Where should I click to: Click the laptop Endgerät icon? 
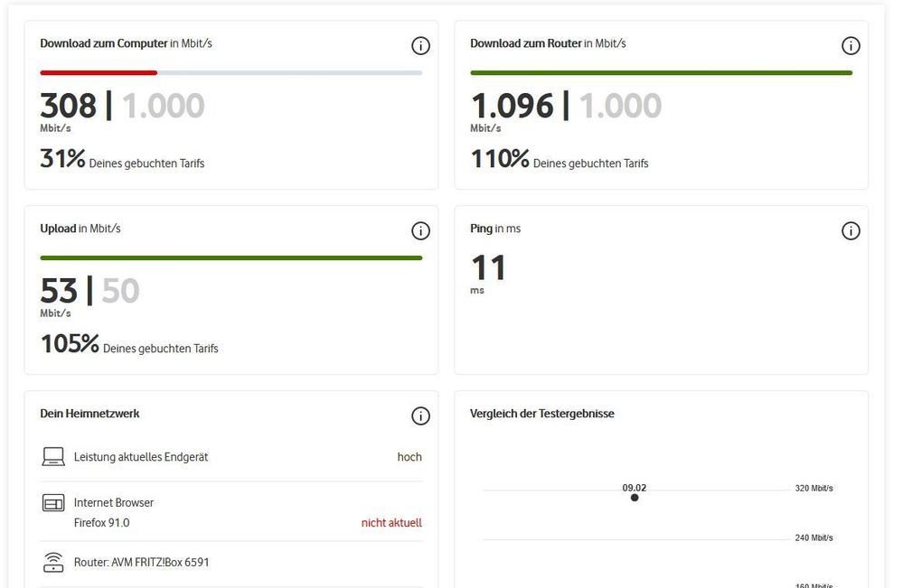click(53, 457)
